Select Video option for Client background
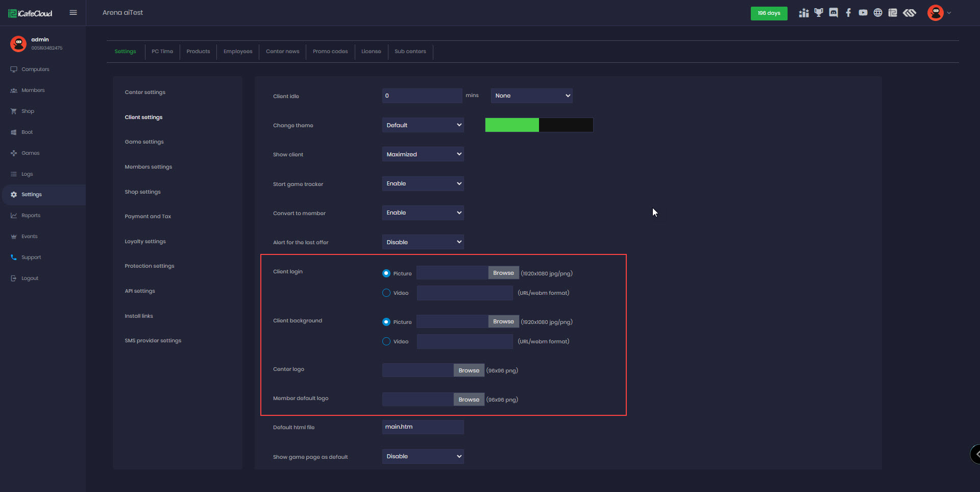Image resolution: width=980 pixels, height=492 pixels. (386, 341)
